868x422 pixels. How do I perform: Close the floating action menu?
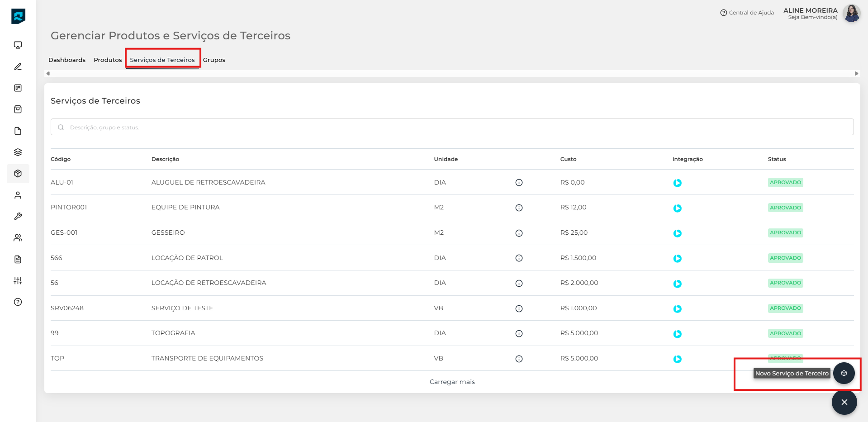pos(844,402)
